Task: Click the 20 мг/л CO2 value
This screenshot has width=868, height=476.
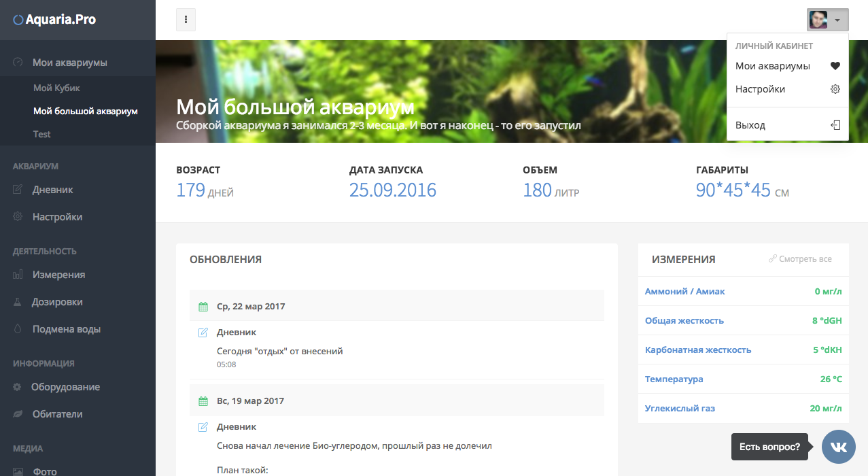Action: point(827,408)
